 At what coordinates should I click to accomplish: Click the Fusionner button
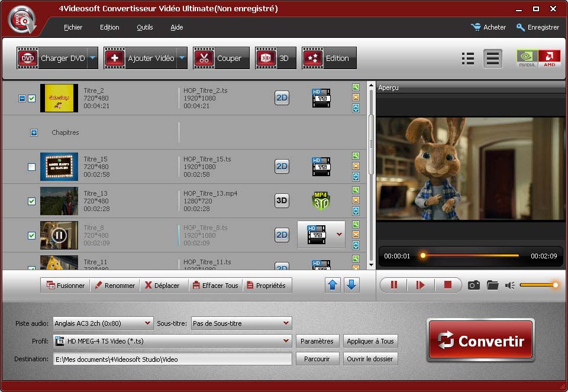click(65, 285)
